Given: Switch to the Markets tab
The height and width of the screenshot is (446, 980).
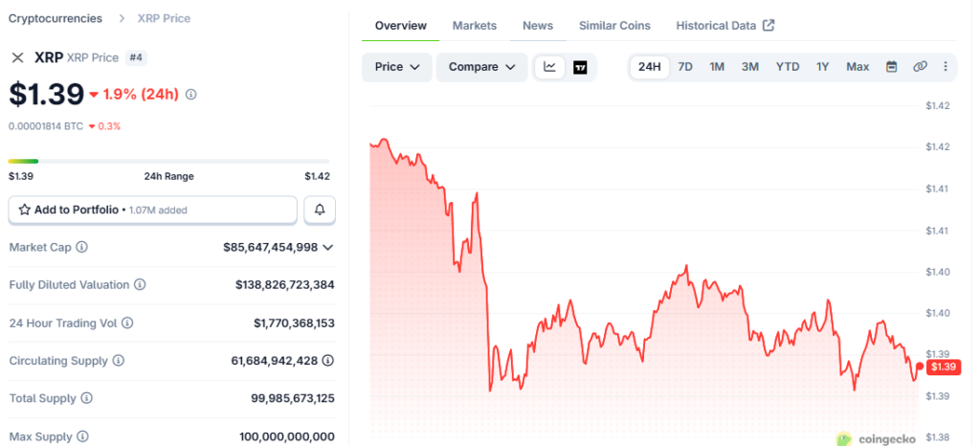Looking at the screenshot, I should click(475, 26).
